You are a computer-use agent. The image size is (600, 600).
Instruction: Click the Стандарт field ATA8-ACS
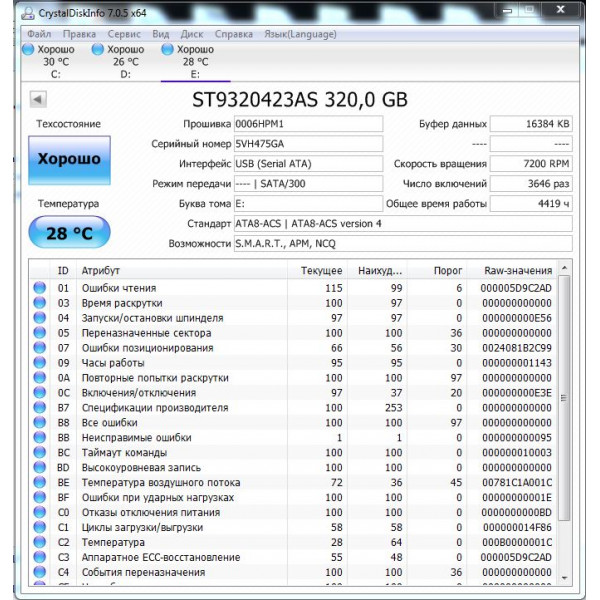coord(403,223)
